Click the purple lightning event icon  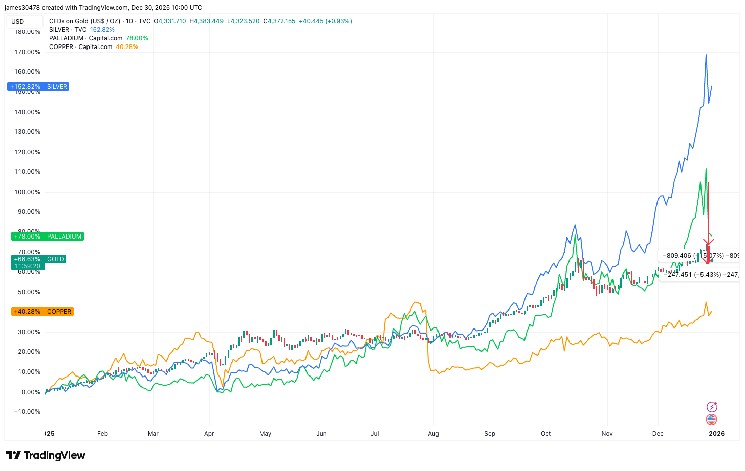(x=712, y=406)
